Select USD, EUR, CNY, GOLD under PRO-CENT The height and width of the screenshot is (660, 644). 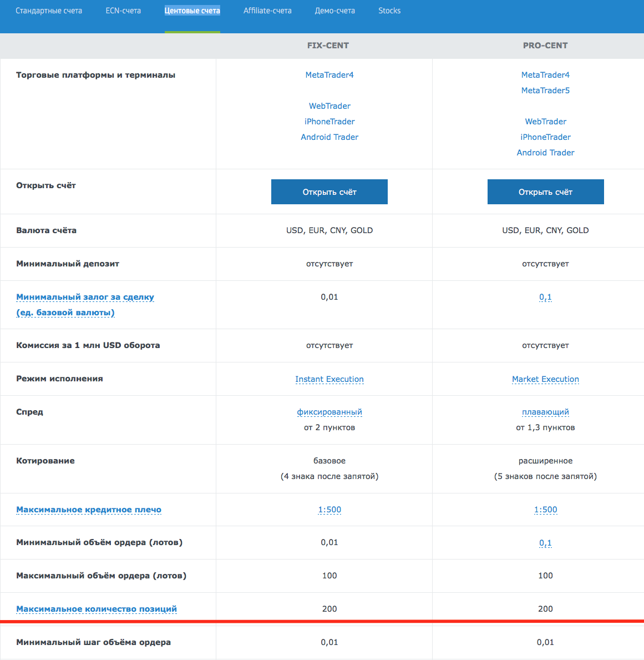click(x=546, y=231)
